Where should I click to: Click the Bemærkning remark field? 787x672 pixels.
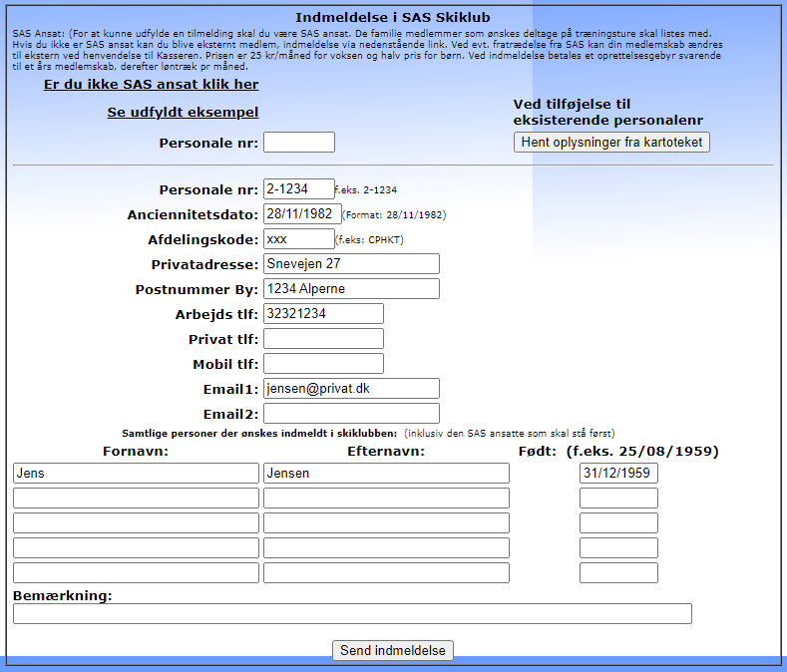(x=352, y=614)
